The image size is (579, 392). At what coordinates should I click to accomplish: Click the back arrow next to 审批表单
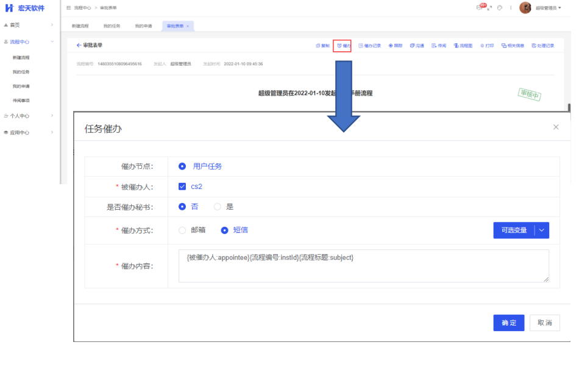(x=79, y=46)
